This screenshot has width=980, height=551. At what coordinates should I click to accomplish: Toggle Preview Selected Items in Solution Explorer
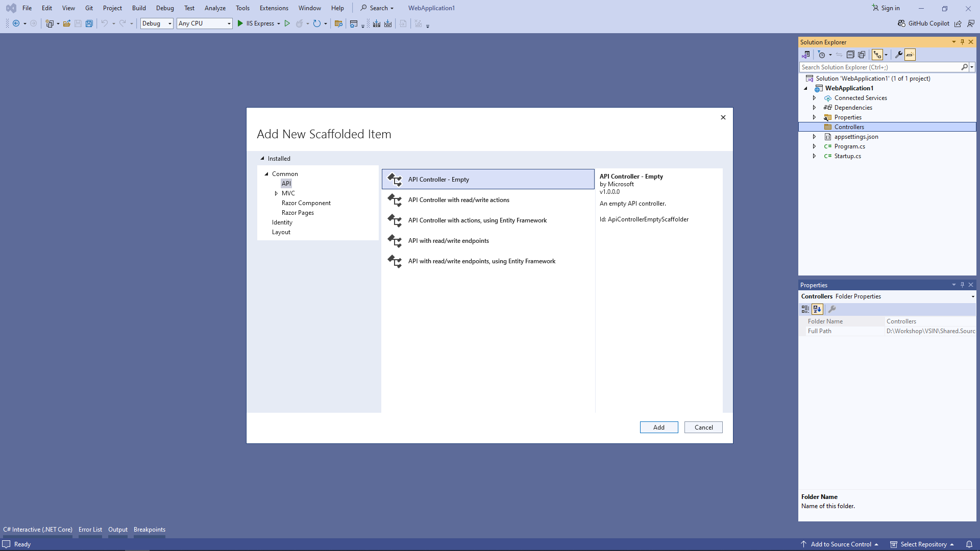(x=910, y=55)
